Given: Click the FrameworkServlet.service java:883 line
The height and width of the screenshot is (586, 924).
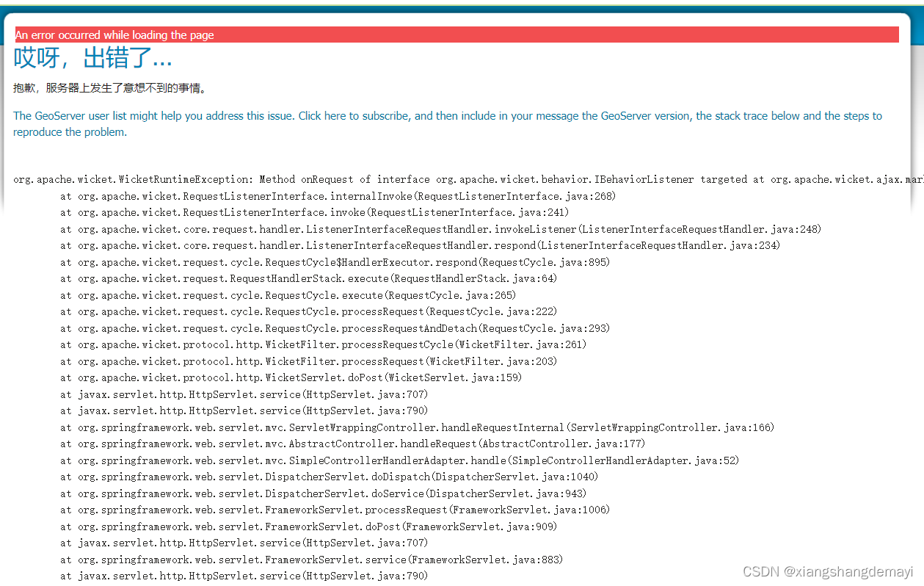Looking at the screenshot, I should click(312, 560).
